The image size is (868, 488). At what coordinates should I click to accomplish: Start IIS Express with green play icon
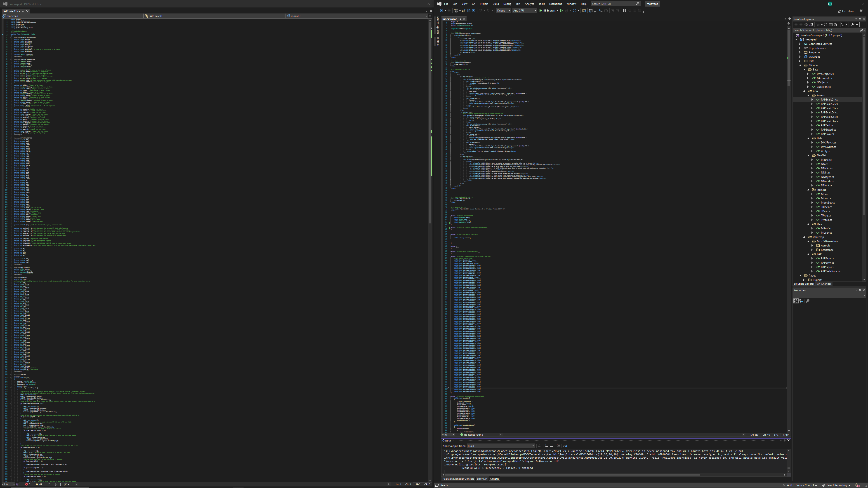click(541, 11)
